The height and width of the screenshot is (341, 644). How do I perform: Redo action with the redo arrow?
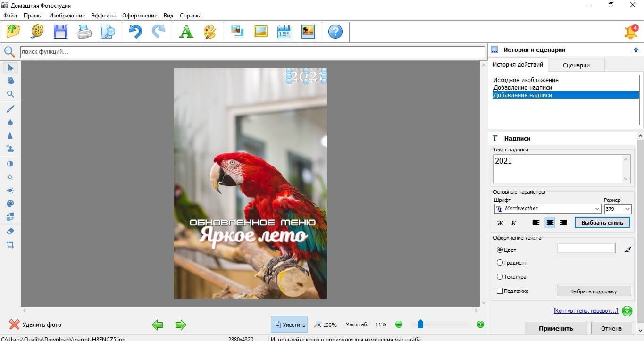click(x=159, y=32)
